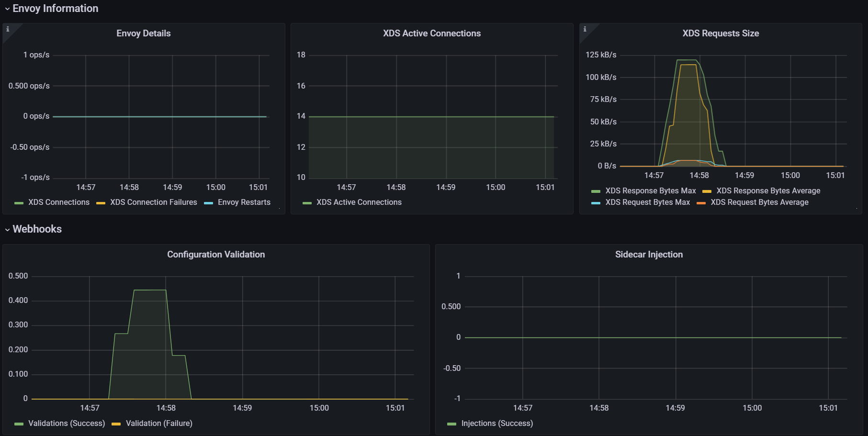Viewport: 868px width, 436px height.
Task: Open the XDS Requests Size panel title menu
Action: pos(721,34)
